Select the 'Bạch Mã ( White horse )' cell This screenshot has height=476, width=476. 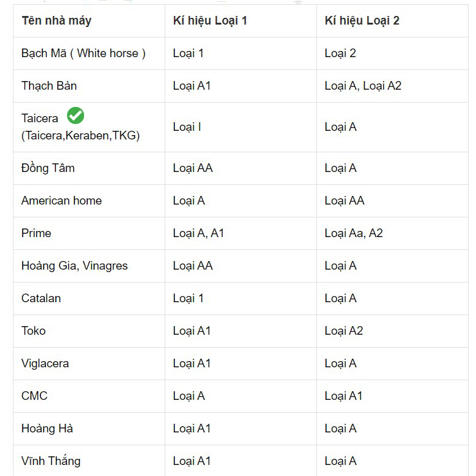coord(84,53)
